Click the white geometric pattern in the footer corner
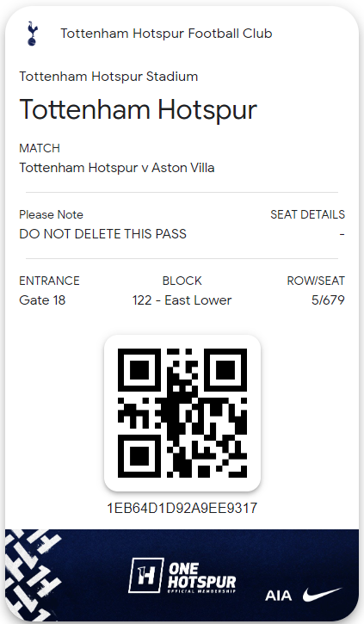Image resolution: width=364 pixels, height=624 pixels. [x=34, y=575]
